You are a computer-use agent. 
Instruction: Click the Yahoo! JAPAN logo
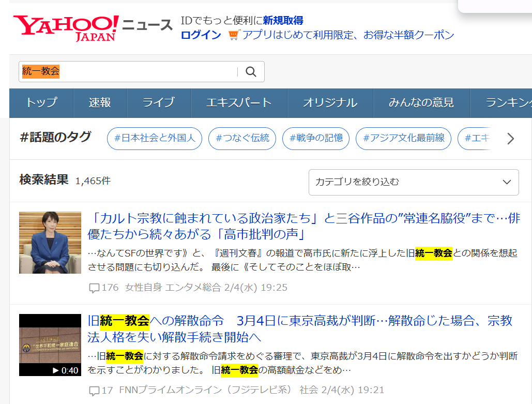(x=66, y=28)
